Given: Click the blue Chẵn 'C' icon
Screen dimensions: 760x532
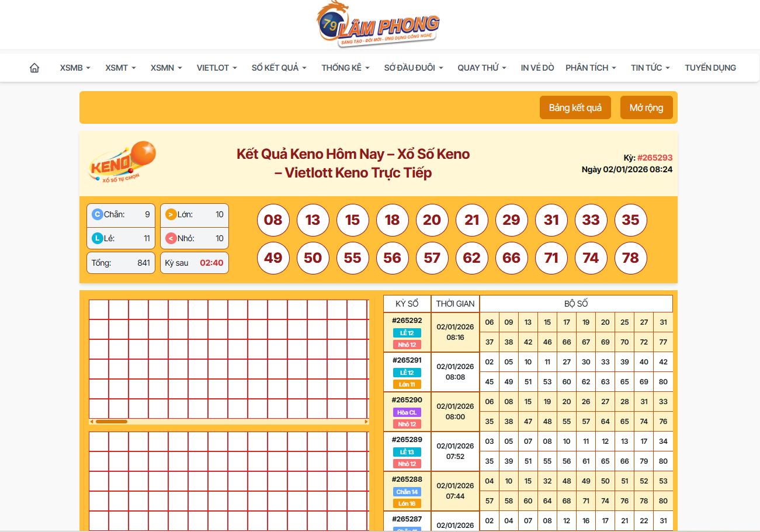Looking at the screenshot, I should (97, 214).
